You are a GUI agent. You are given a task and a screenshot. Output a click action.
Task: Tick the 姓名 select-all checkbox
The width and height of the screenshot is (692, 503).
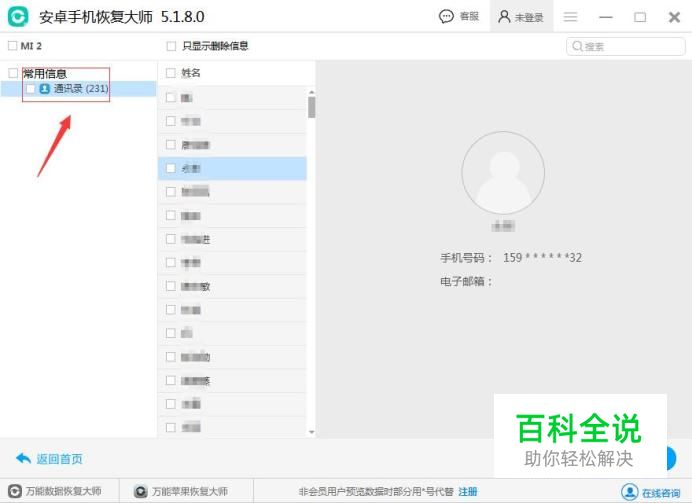171,73
